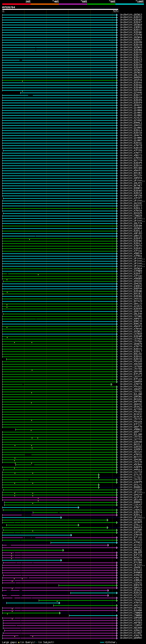Select hit UniRef100_Q96457
This screenshot has height=644, width=146.
pyautogui.click(x=131, y=389)
